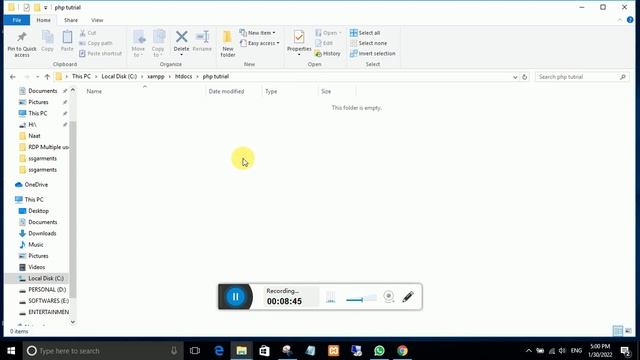
Task: Click Invert selection in ribbon
Action: click(372, 53)
